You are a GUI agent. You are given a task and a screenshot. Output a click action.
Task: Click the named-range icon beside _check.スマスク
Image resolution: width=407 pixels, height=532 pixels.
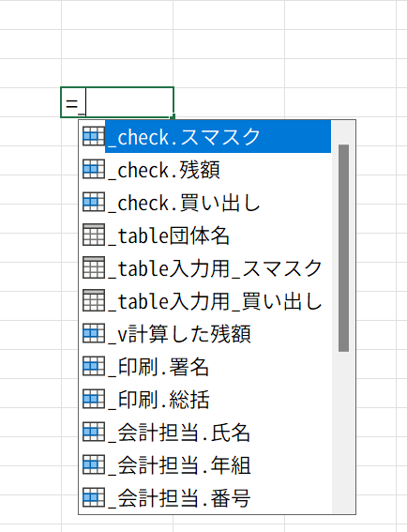94,136
